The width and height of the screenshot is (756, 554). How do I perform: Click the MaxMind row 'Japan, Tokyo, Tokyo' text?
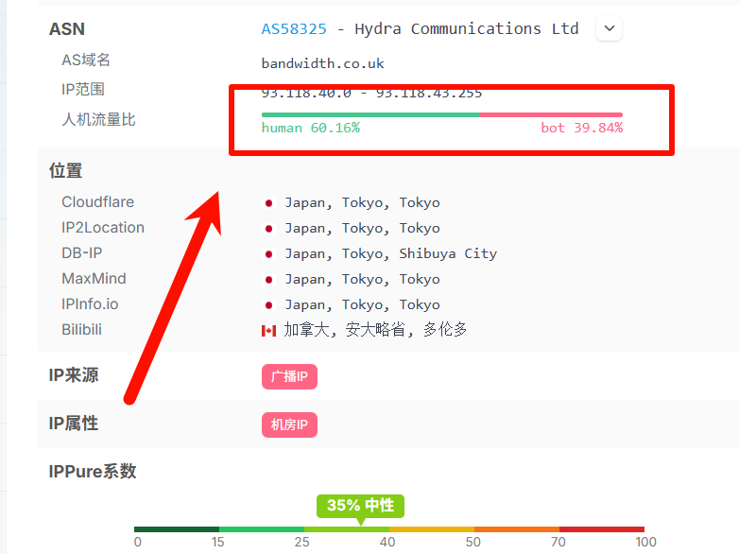click(x=362, y=279)
